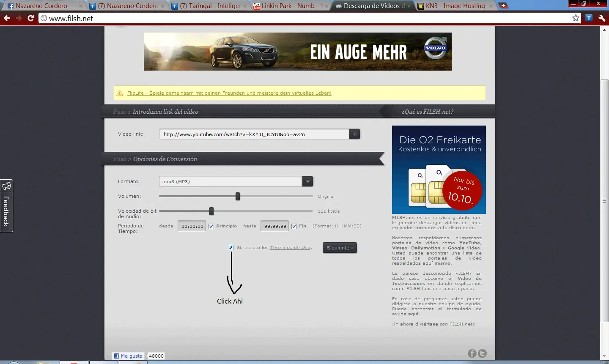
Task: Open the blue T extension in the toolbar
Action: [x=589, y=18]
